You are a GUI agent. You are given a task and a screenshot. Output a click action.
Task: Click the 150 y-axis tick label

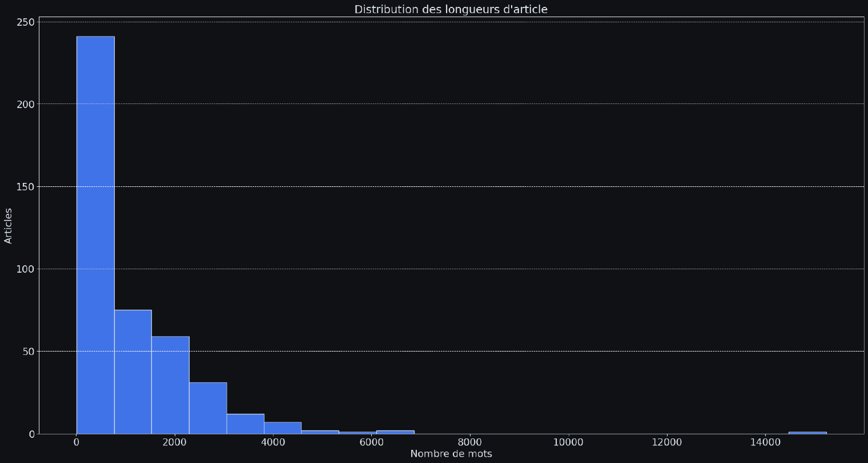point(26,186)
